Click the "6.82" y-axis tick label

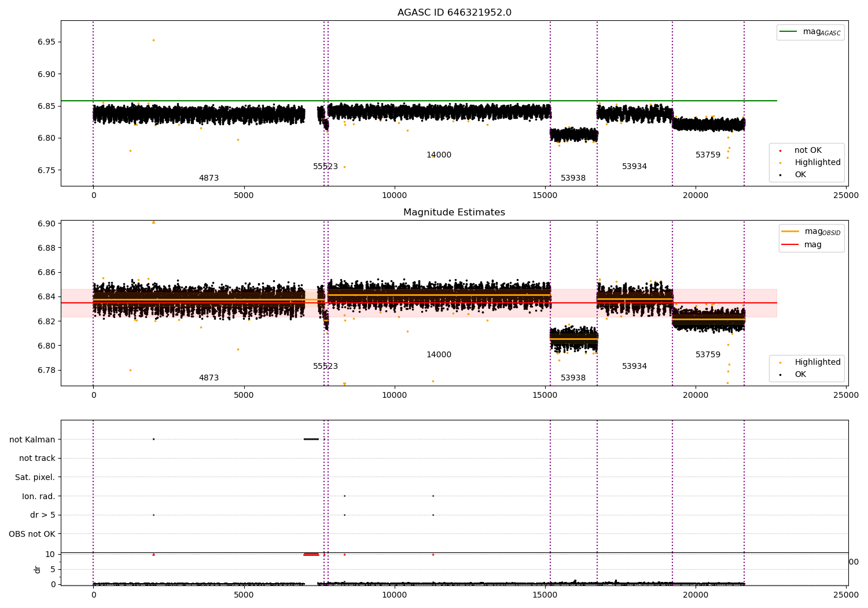(47, 321)
